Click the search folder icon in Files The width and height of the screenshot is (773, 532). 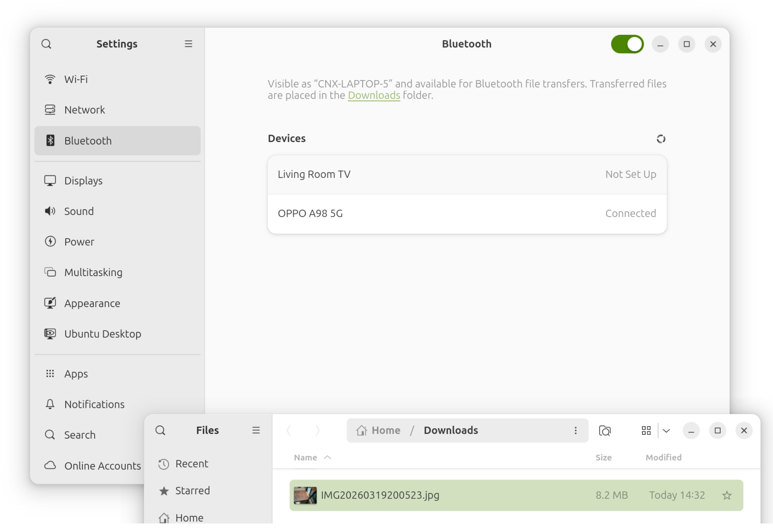tap(605, 431)
